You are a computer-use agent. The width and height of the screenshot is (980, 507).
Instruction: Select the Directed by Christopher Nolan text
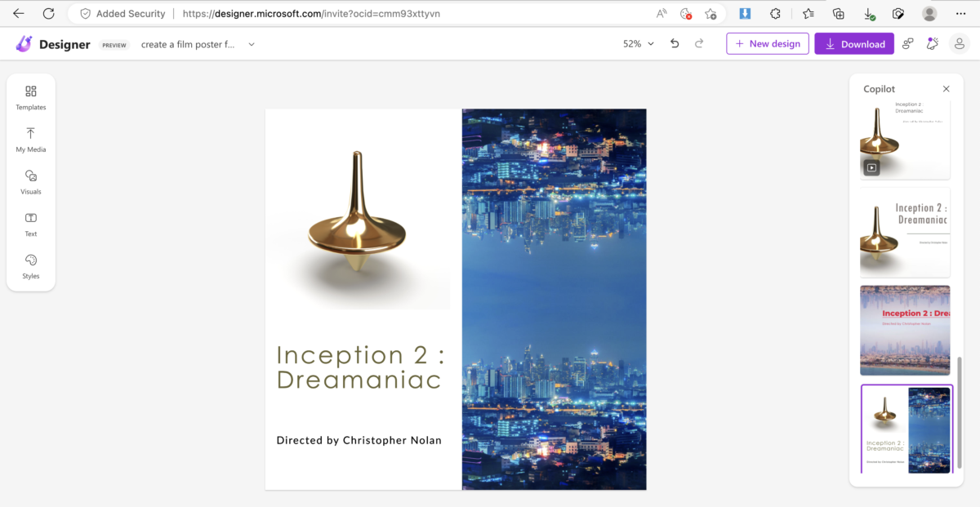pos(359,440)
